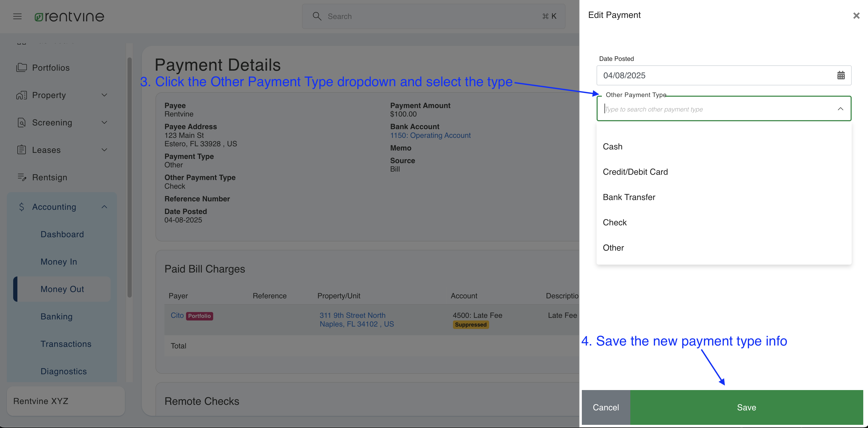Click the Rentvine XYZ account button
Viewport: 868px width, 428px height.
tap(66, 401)
